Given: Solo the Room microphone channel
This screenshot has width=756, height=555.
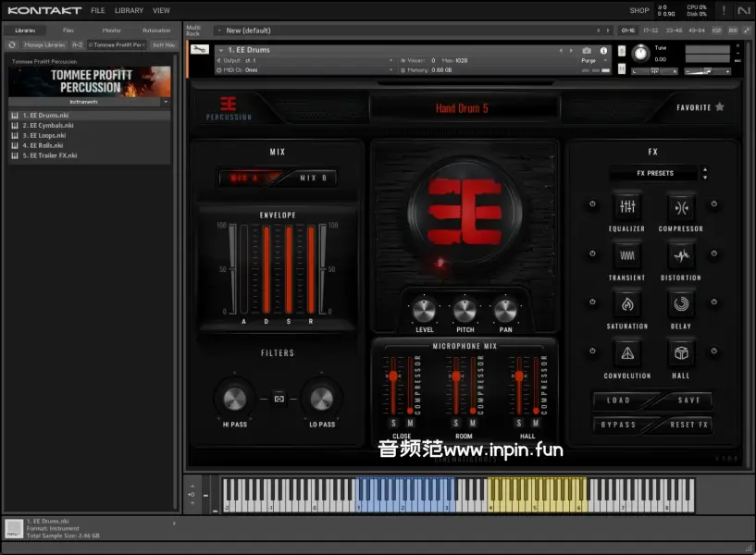Looking at the screenshot, I should [x=456, y=423].
